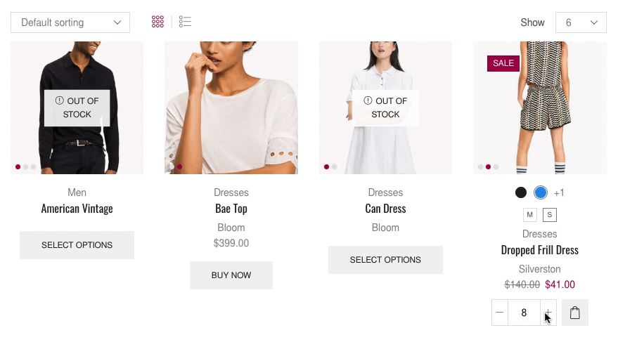Increase quantity with the plus button

(548, 313)
